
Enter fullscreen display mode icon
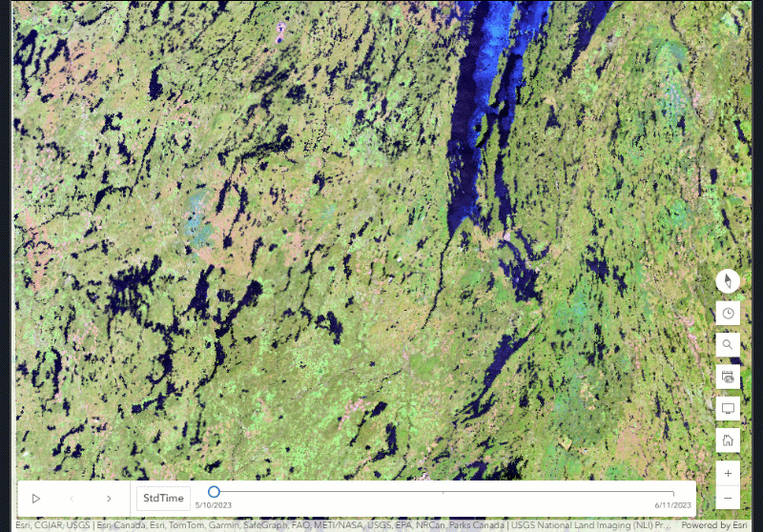(x=728, y=408)
